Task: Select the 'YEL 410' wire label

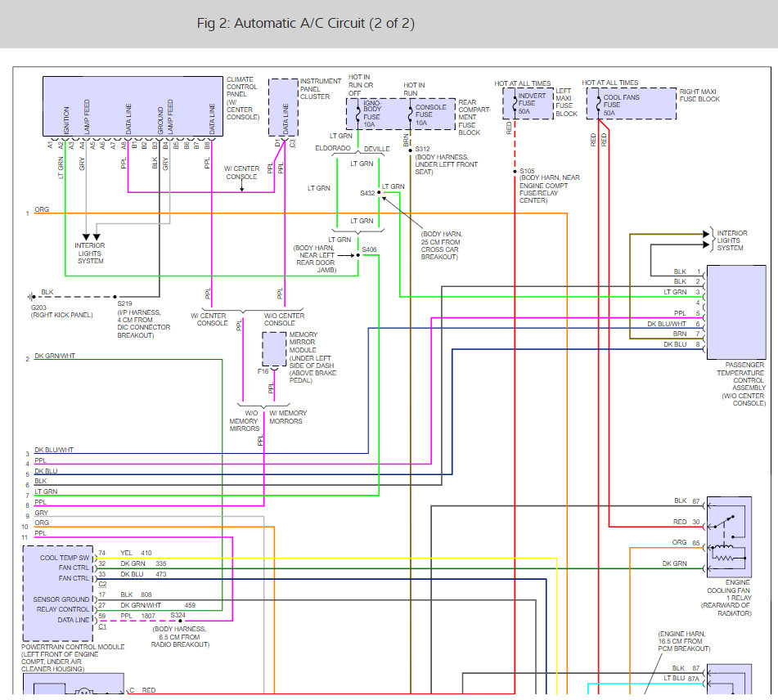Action: click(136, 553)
